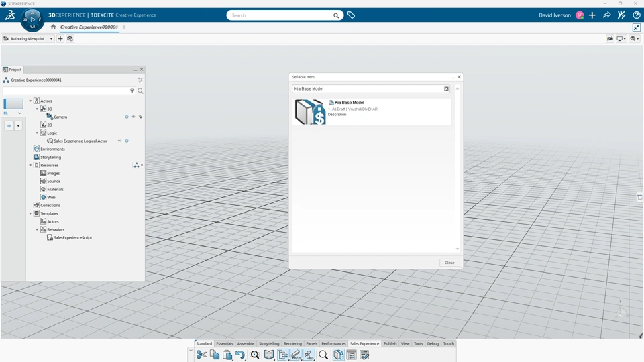
Task: Collapse the bottom toolbar with the chevron
Action: pos(191,351)
